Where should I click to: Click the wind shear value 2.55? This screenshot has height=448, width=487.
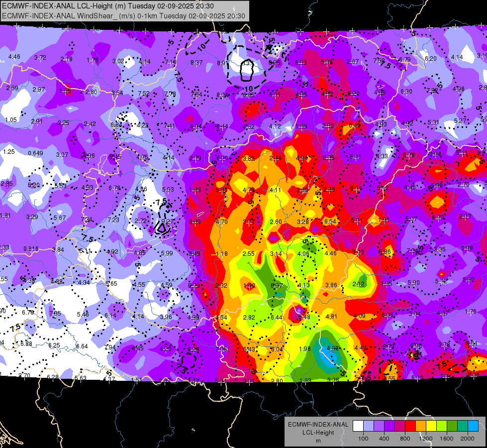coord(249,254)
